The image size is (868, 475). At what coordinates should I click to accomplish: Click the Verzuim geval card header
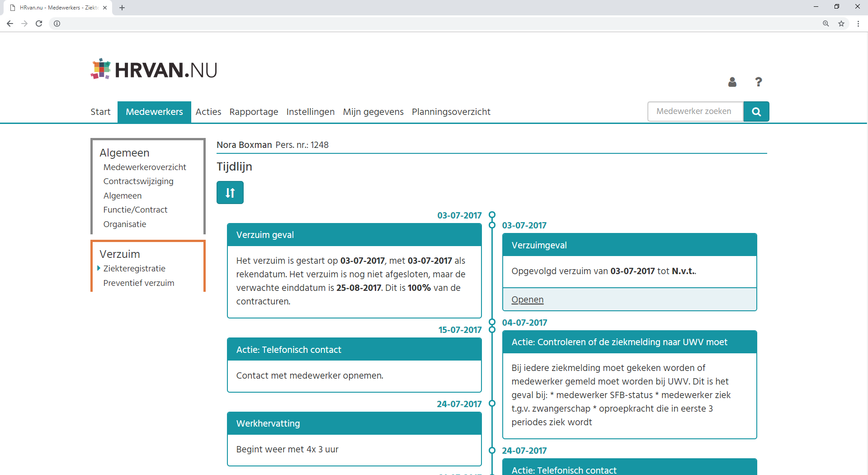pyautogui.click(x=354, y=235)
